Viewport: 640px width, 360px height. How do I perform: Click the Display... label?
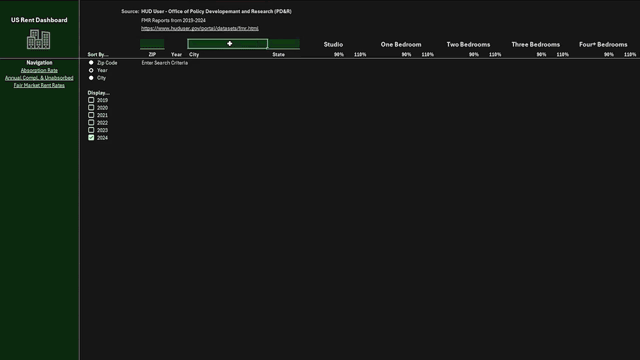point(98,93)
